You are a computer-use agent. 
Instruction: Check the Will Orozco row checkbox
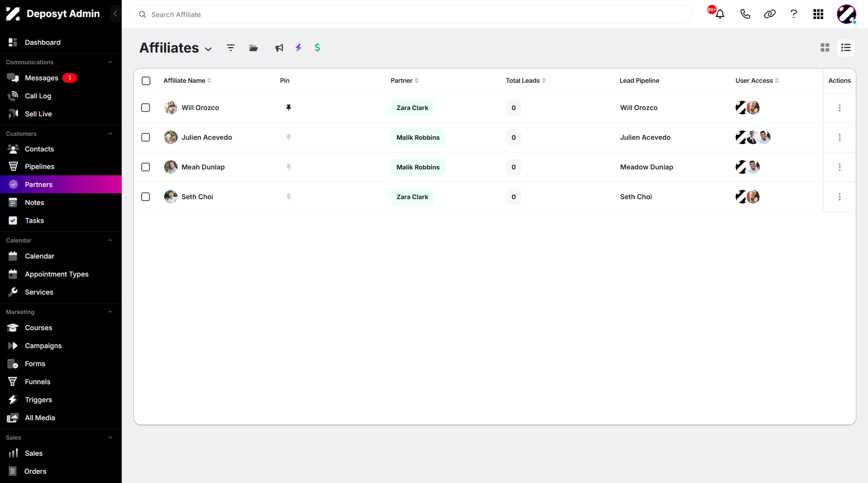pyautogui.click(x=146, y=108)
